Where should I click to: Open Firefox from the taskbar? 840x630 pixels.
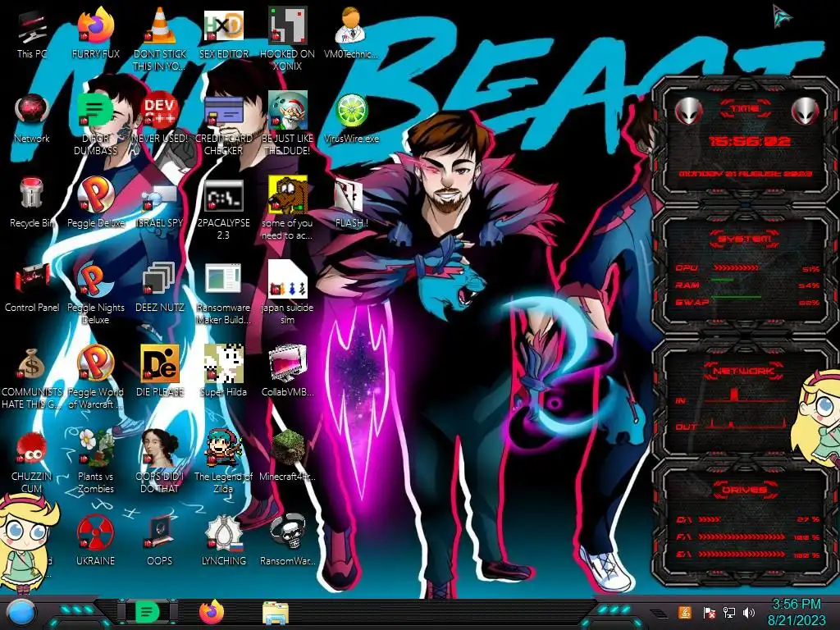click(212, 612)
